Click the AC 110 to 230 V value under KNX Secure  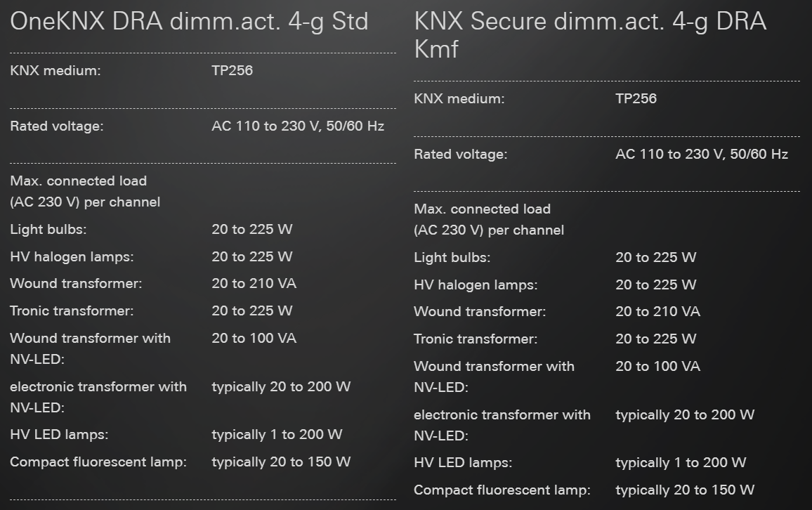coord(701,155)
